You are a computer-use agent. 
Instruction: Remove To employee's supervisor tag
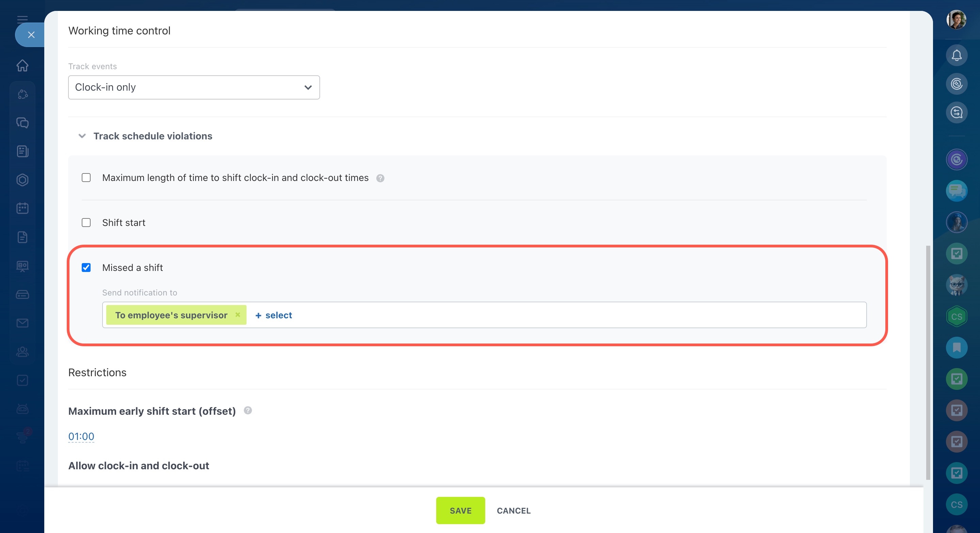point(238,315)
